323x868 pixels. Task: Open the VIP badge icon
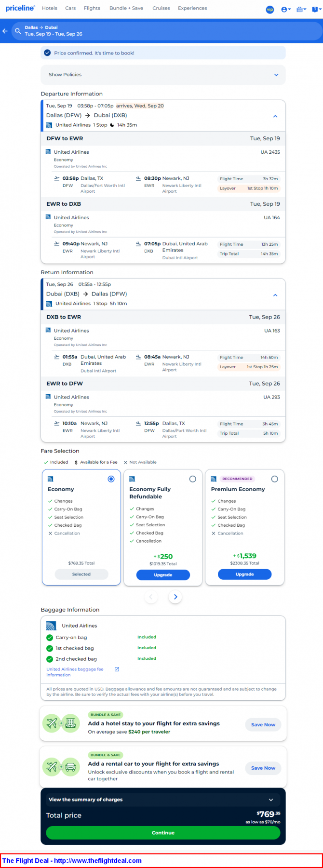click(270, 10)
